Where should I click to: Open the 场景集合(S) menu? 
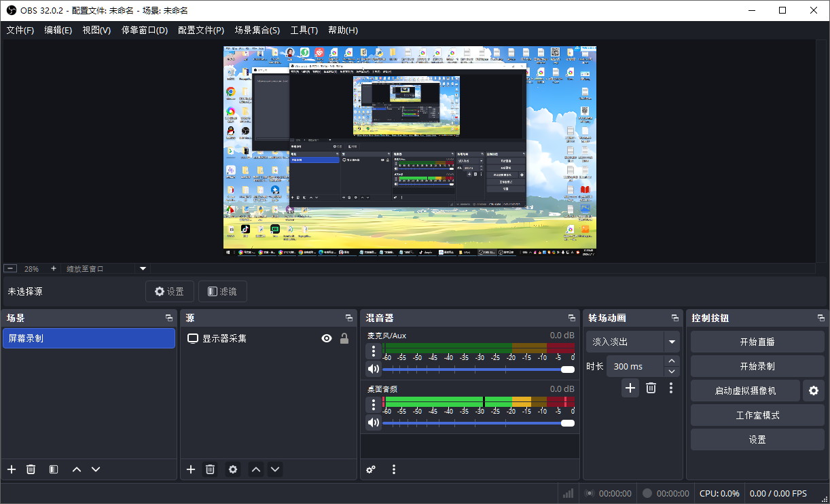coord(257,30)
